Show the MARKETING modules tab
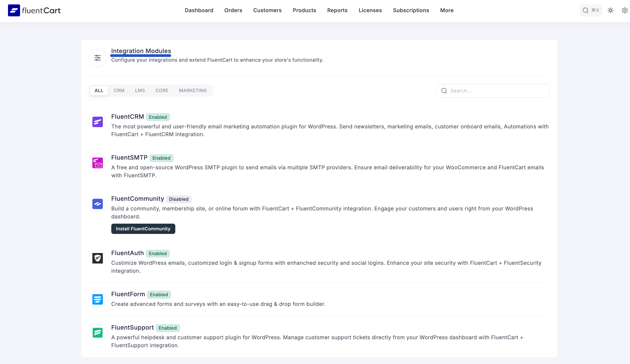The width and height of the screenshot is (630, 364). click(193, 90)
